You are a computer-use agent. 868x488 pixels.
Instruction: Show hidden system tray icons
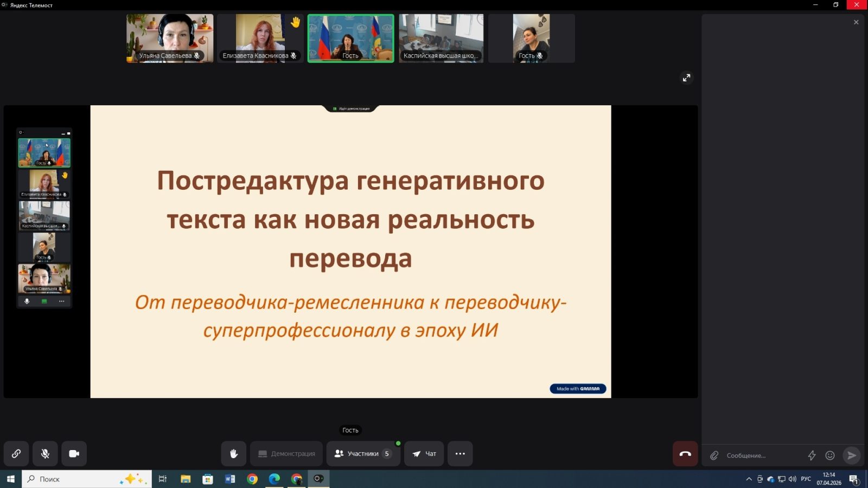pos(749,479)
